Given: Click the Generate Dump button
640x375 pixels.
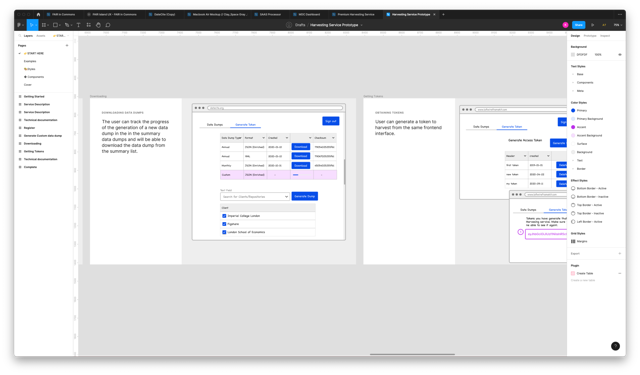Looking at the screenshot, I should point(304,196).
